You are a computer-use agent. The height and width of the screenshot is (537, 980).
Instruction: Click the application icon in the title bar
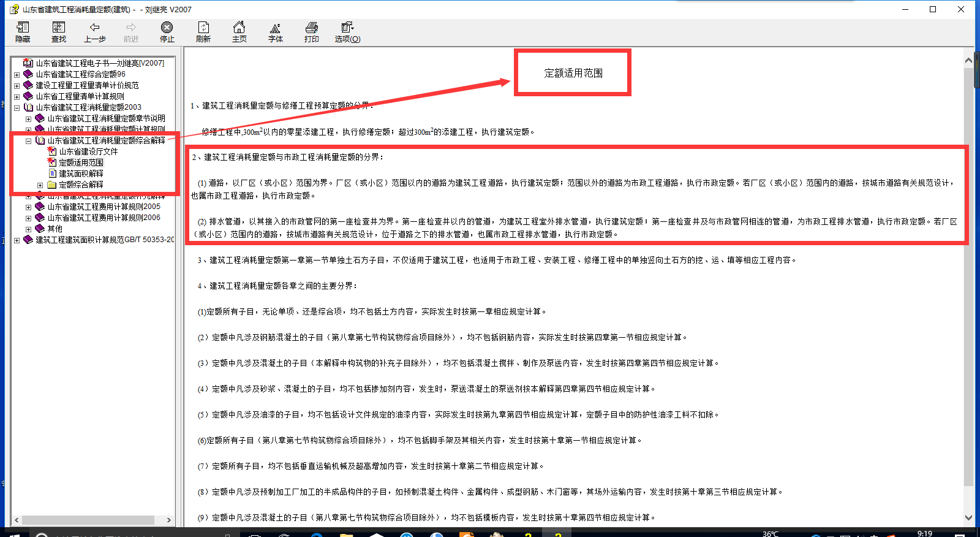pyautogui.click(x=14, y=9)
